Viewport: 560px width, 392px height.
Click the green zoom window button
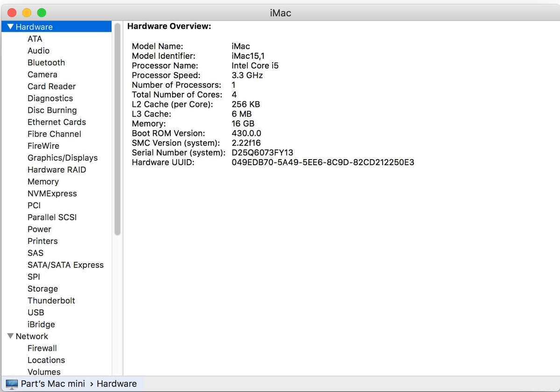tap(42, 13)
